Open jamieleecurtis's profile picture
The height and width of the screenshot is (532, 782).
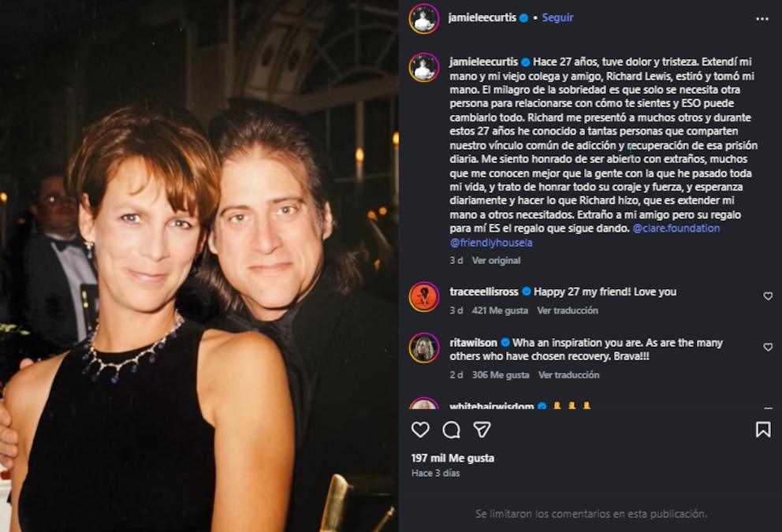click(x=424, y=17)
